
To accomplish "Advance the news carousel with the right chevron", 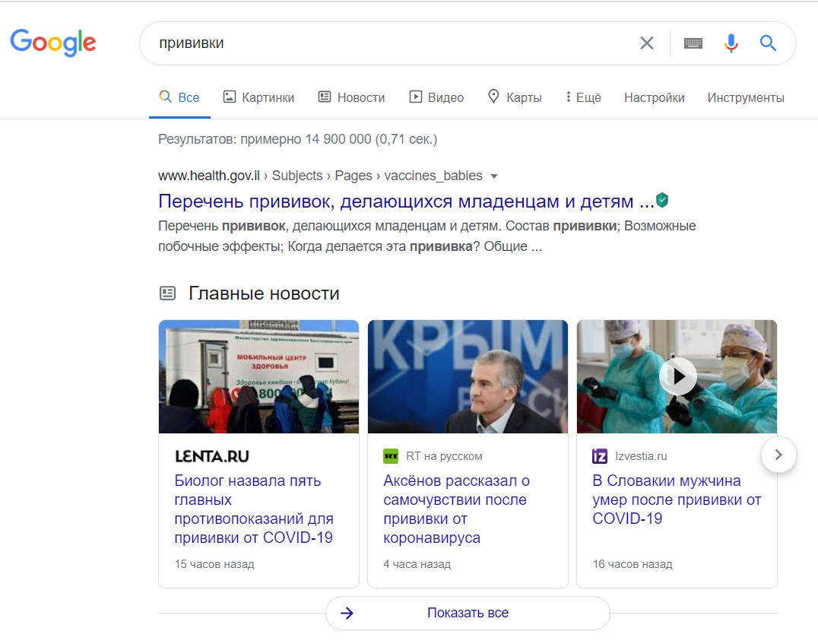I will click(x=778, y=455).
